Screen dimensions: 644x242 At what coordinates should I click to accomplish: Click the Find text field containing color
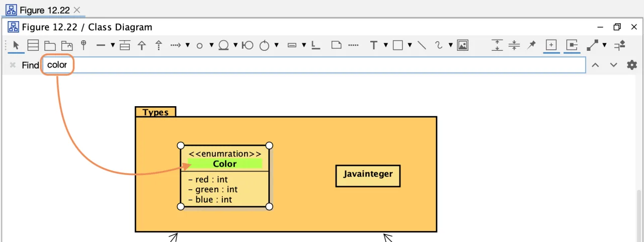point(314,65)
